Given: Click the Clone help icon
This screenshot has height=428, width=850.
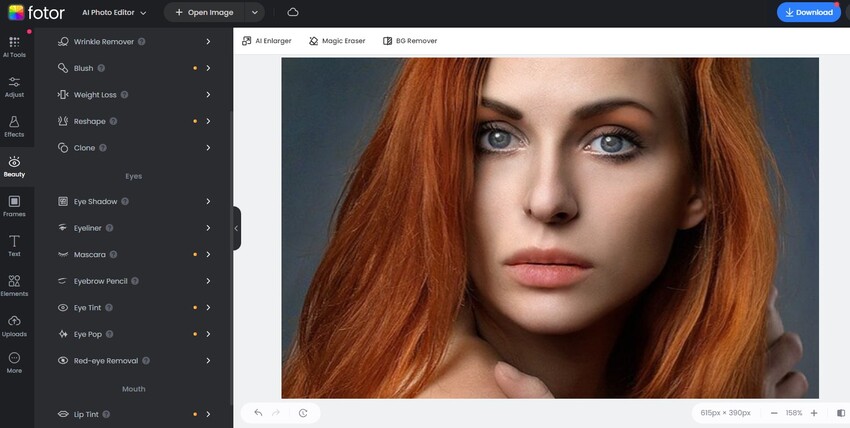Looking at the screenshot, I should pyautogui.click(x=102, y=148).
